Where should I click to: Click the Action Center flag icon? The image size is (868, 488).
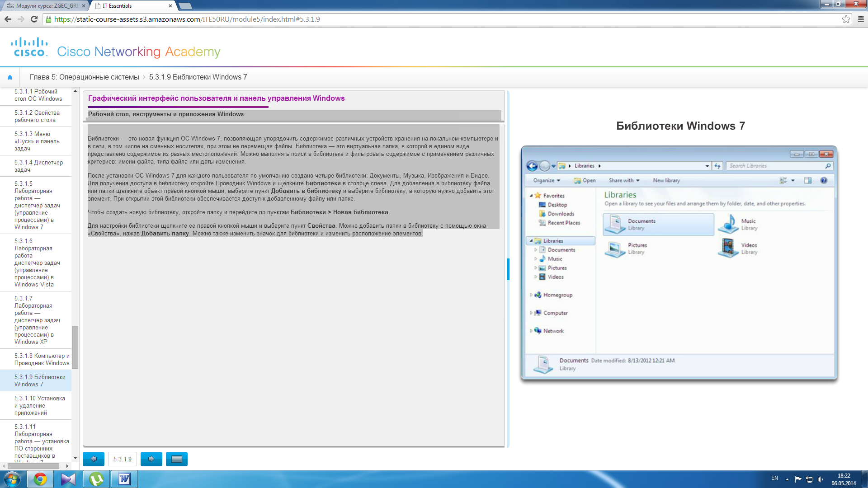pos(798,479)
